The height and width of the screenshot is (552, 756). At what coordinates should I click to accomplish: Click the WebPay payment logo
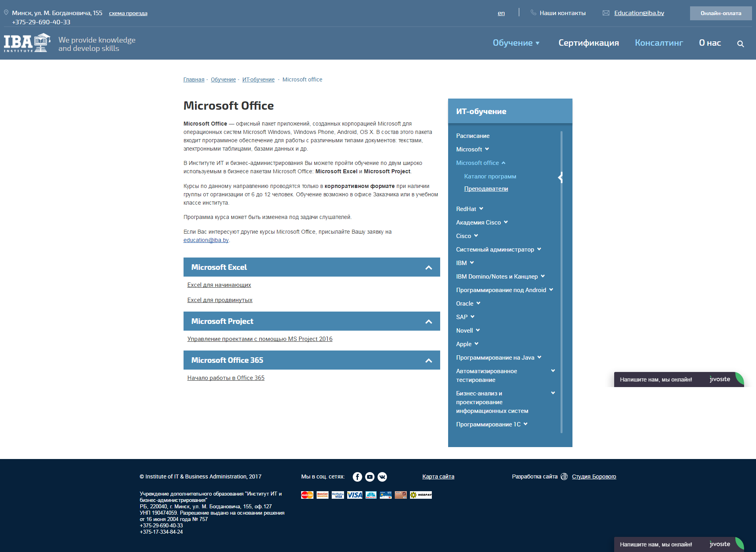pos(421,495)
